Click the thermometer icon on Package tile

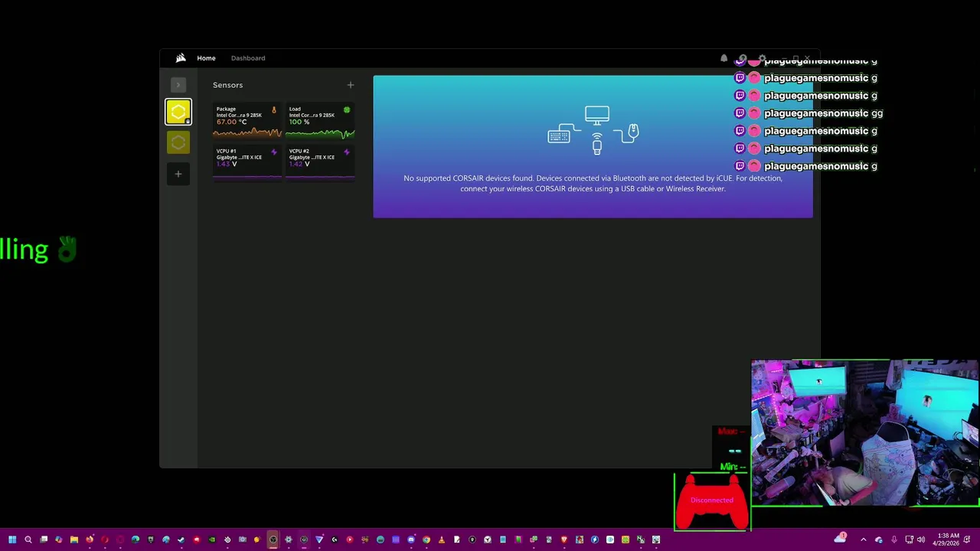[x=273, y=110]
